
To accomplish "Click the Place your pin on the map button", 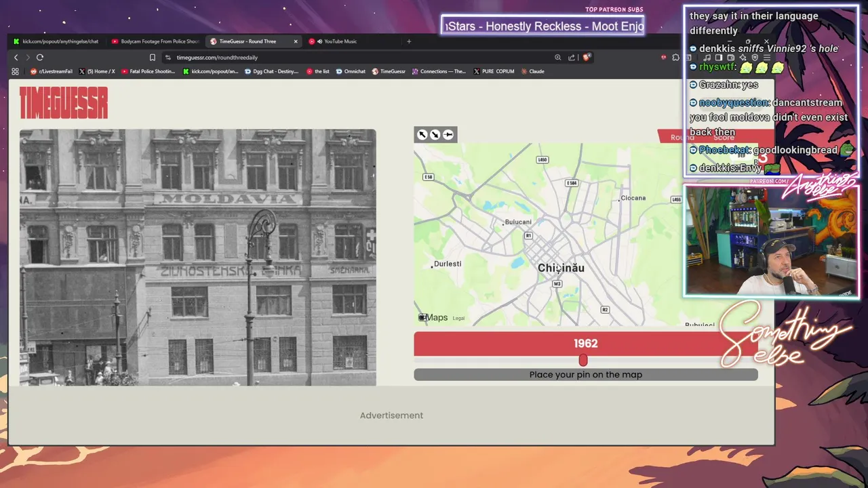I will pyautogui.click(x=586, y=375).
